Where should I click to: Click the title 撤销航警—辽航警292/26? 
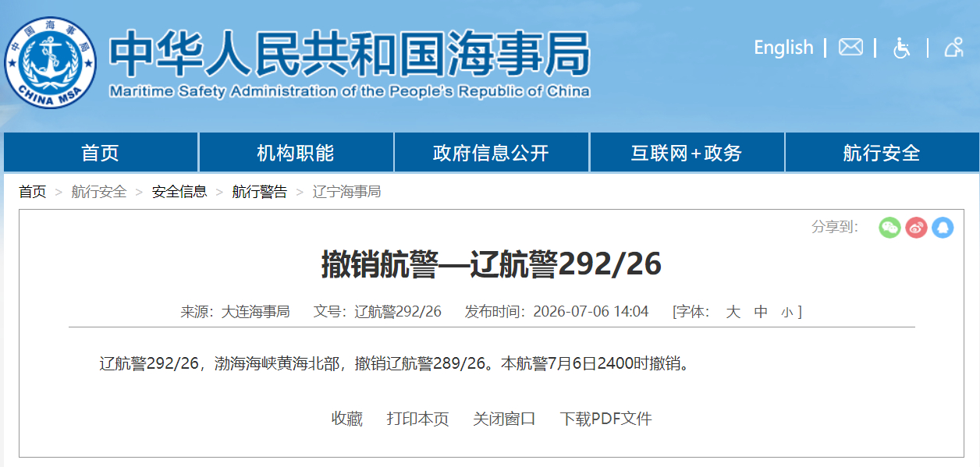pyautogui.click(x=492, y=265)
